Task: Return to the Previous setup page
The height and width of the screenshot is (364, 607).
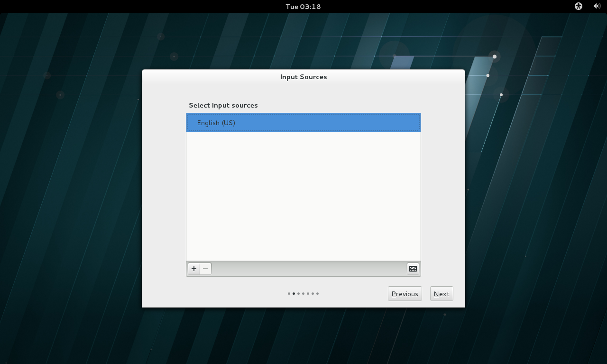Action: 405,294
